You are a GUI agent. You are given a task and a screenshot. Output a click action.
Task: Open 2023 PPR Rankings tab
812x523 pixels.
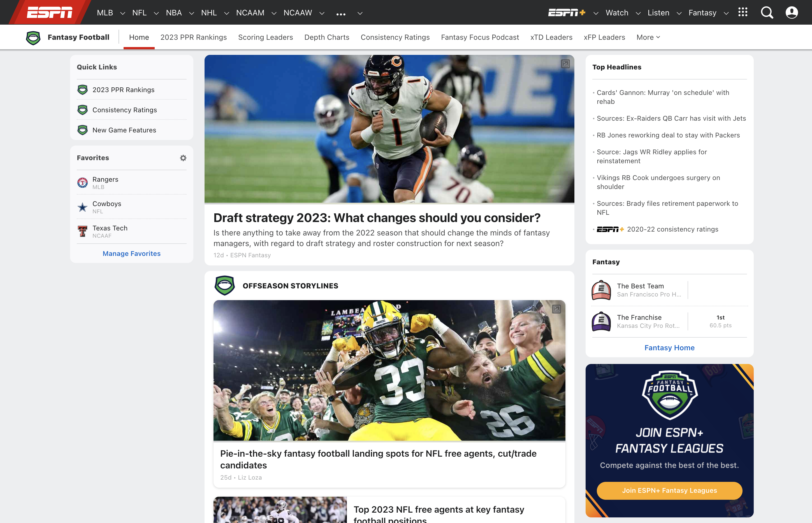click(193, 37)
